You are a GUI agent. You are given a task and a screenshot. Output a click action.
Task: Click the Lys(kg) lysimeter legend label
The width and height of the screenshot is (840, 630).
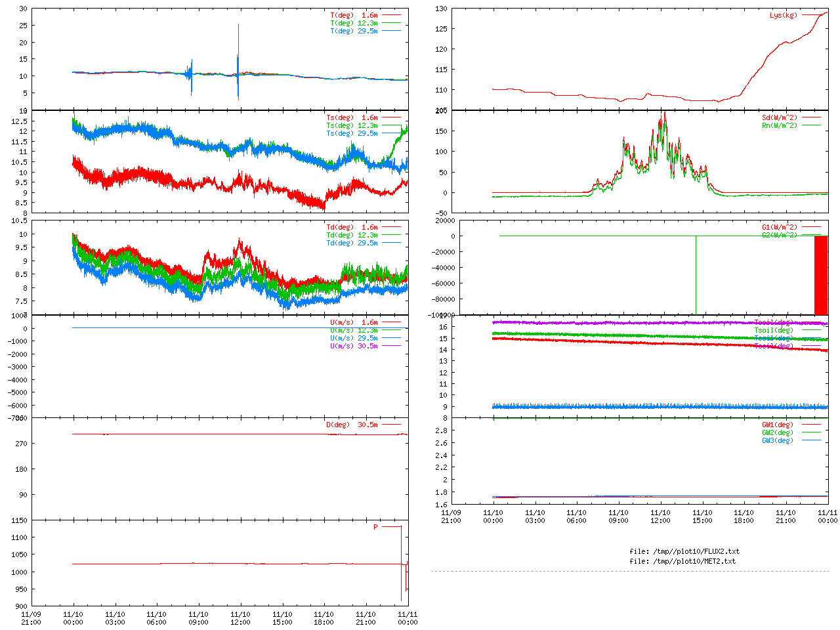pos(784,15)
